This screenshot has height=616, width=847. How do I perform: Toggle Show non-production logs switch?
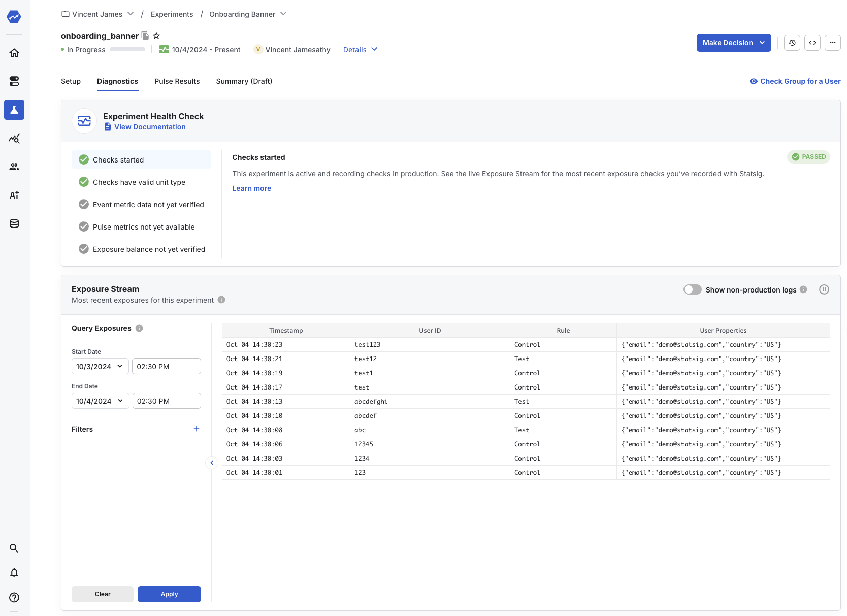693,289
